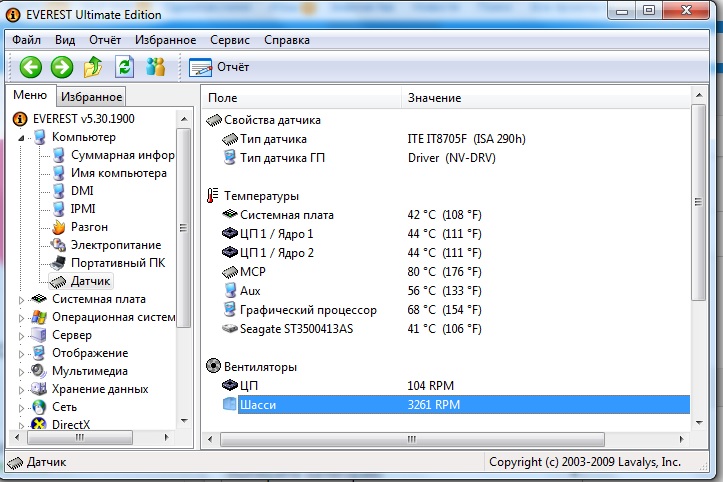Click the Отображение monitor icon
The image size is (723, 482).
[39, 353]
